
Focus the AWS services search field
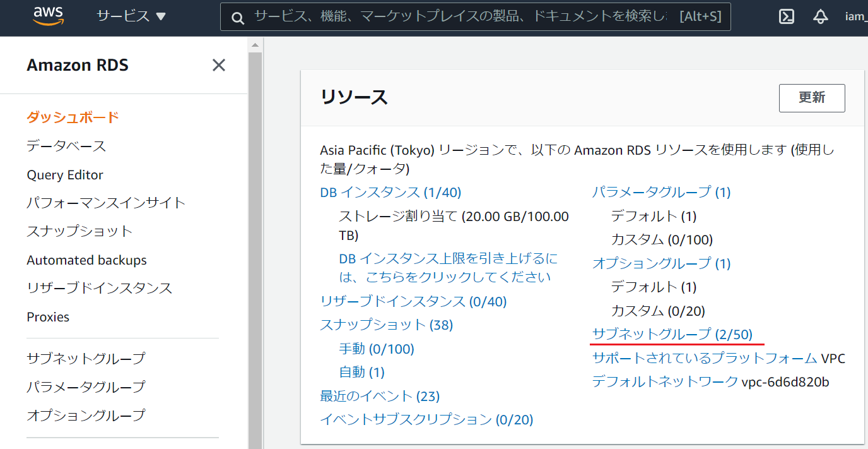(x=475, y=17)
